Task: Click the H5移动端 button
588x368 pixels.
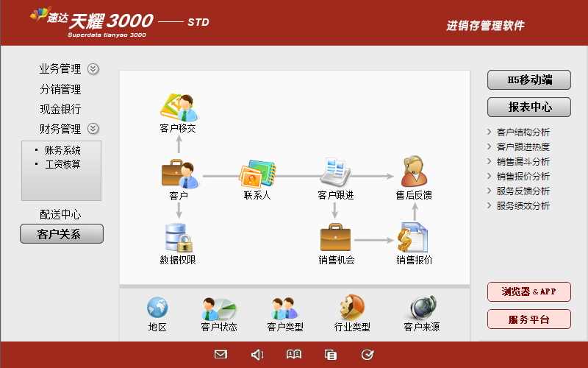Action: (x=529, y=79)
